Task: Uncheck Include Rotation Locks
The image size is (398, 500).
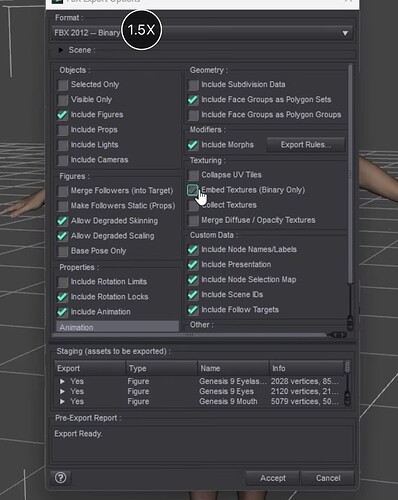Action: point(62,297)
